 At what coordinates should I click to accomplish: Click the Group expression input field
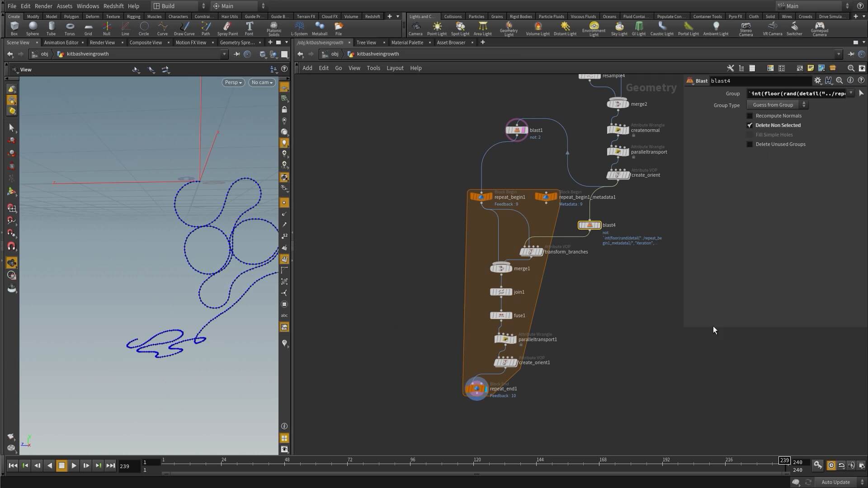pos(797,94)
